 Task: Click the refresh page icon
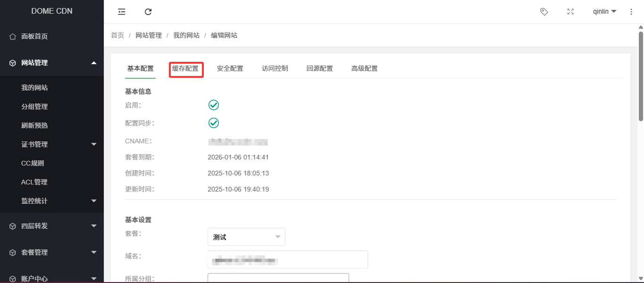pos(148,12)
